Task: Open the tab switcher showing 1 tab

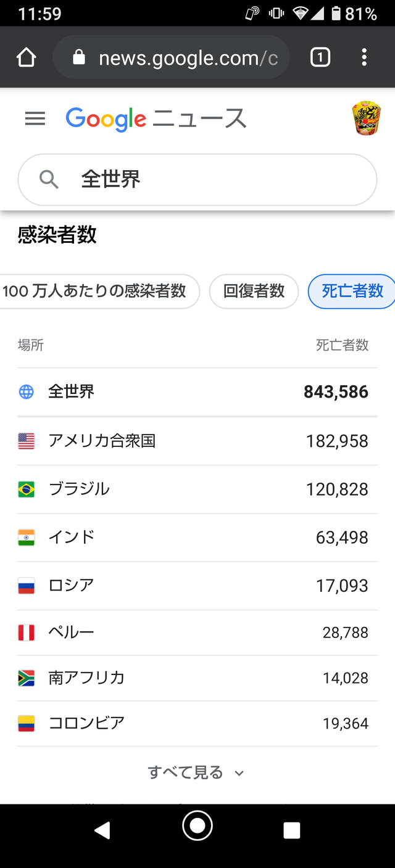Action: point(320,57)
